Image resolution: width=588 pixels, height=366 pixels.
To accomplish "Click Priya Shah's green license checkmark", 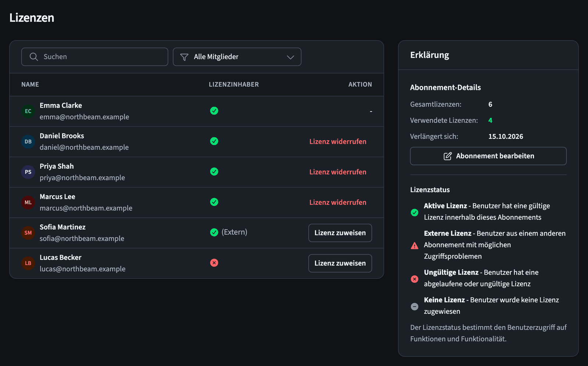I will pos(214,172).
